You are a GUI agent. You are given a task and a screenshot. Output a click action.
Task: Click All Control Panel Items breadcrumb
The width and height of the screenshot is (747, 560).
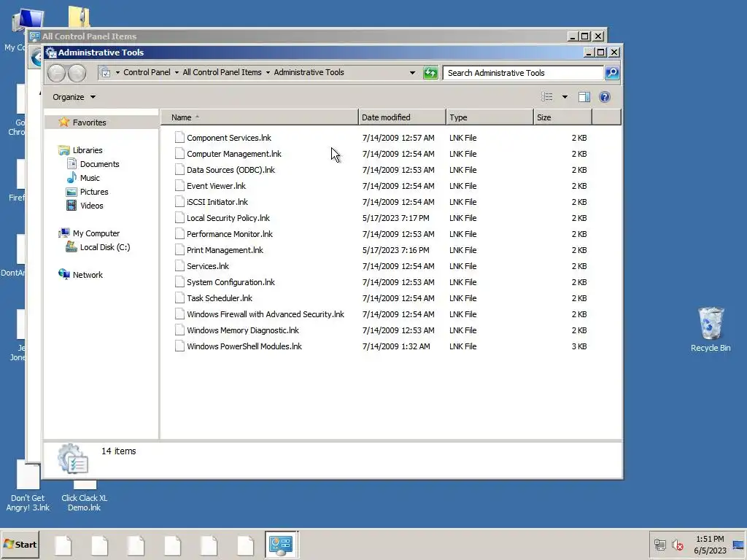pos(222,72)
